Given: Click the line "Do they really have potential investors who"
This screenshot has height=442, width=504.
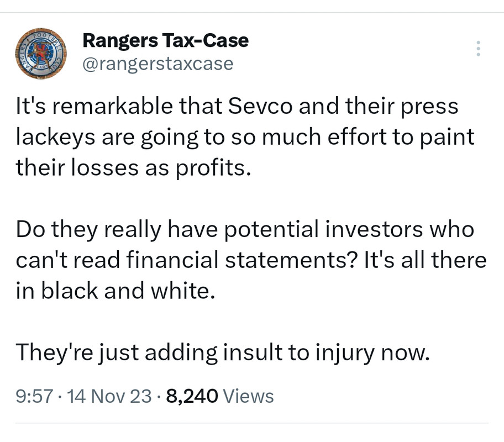Looking at the screenshot, I should [x=245, y=229].
